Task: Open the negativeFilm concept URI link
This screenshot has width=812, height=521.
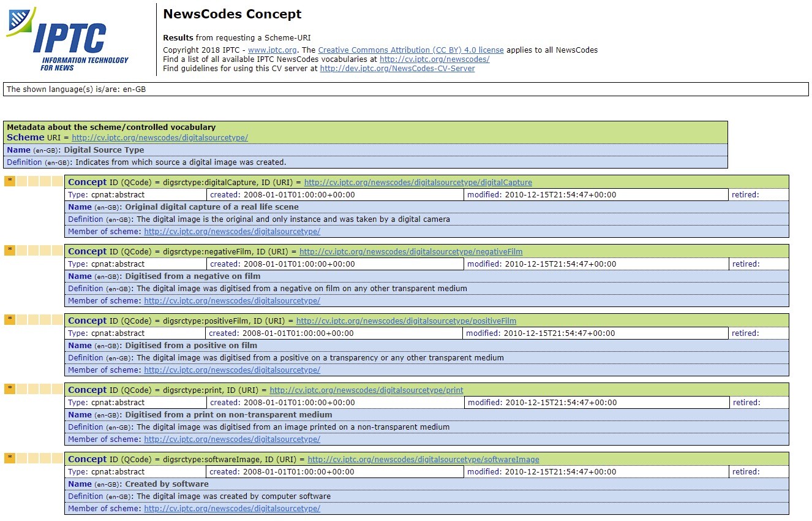Action: click(x=410, y=252)
